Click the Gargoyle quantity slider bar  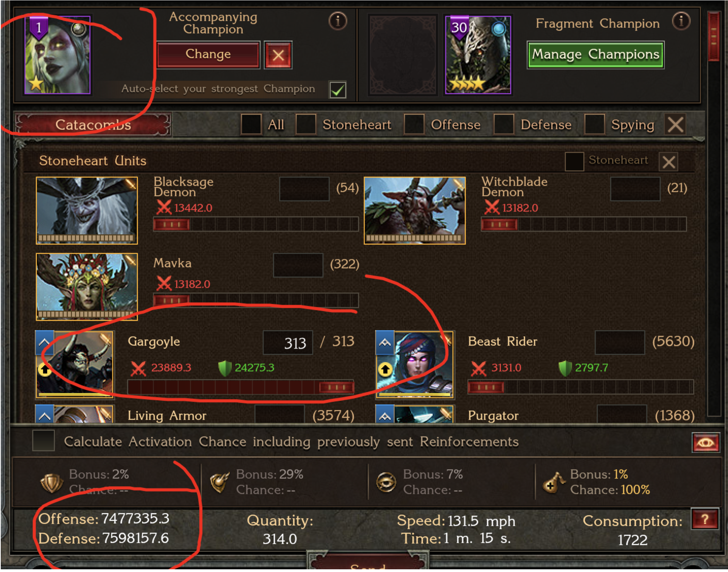click(x=241, y=387)
